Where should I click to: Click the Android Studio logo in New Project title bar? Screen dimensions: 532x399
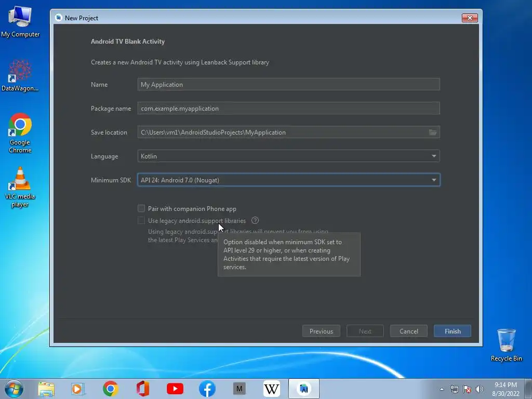click(58, 18)
